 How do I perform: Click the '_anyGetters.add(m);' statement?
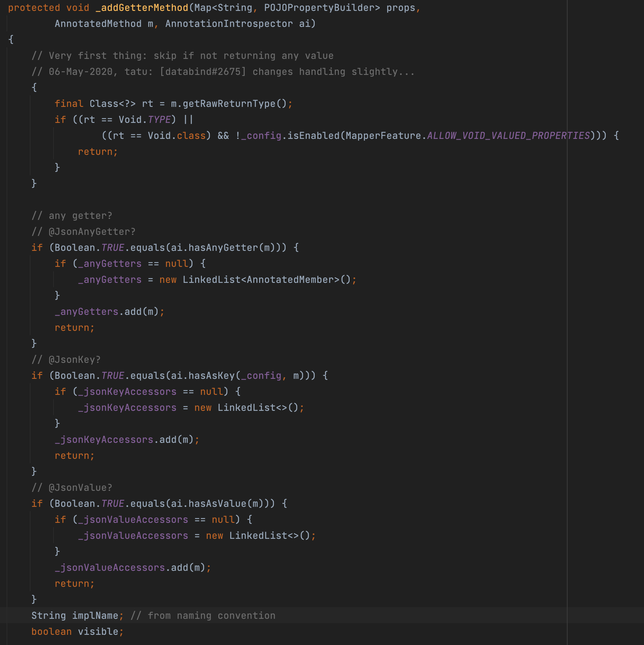[110, 312]
